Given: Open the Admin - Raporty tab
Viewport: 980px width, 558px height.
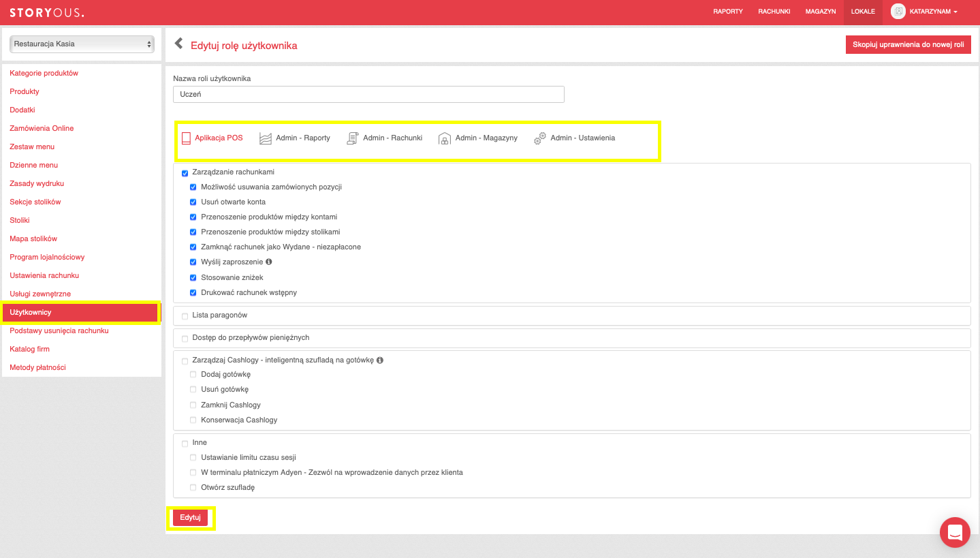Looking at the screenshot, I should point(295,138).
